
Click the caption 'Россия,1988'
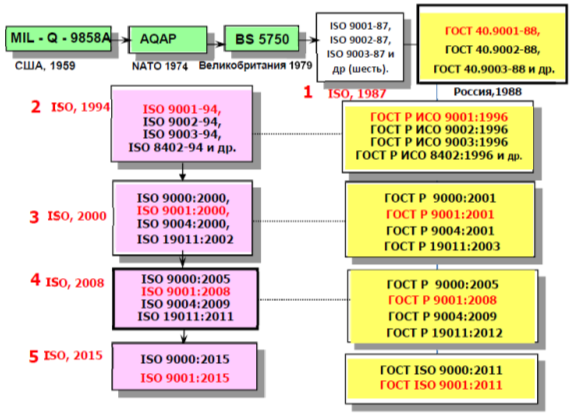click(488, 92)
